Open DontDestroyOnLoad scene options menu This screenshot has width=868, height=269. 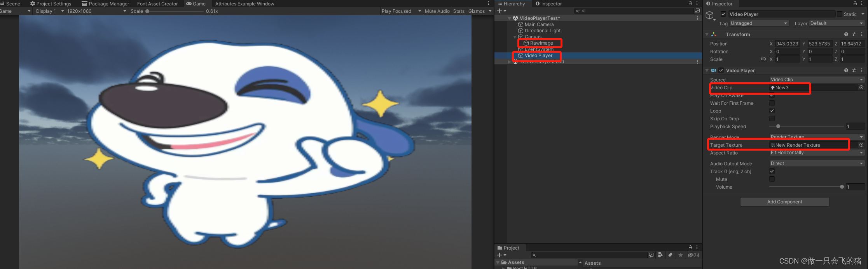click(697, 62)
